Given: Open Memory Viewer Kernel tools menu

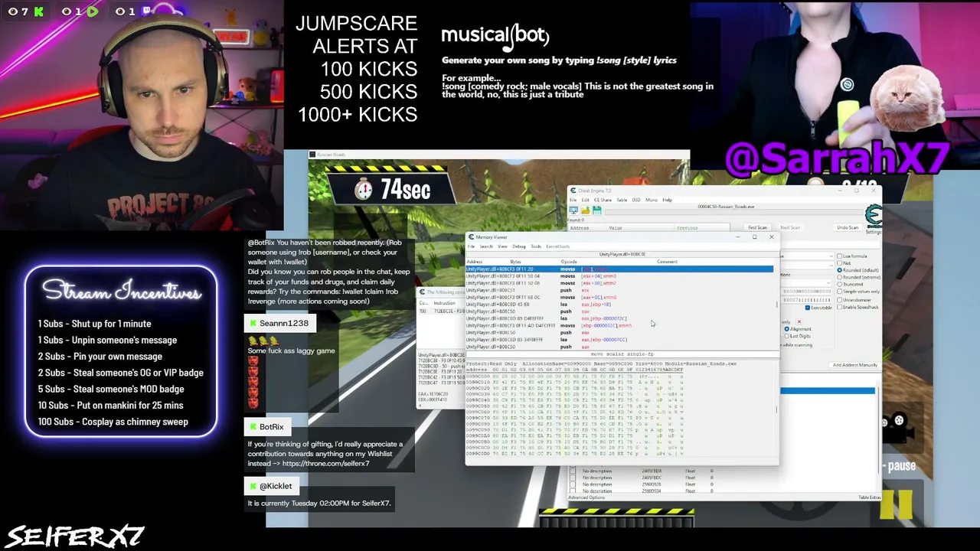Looking at the screenshot, I should coord(558,246).
